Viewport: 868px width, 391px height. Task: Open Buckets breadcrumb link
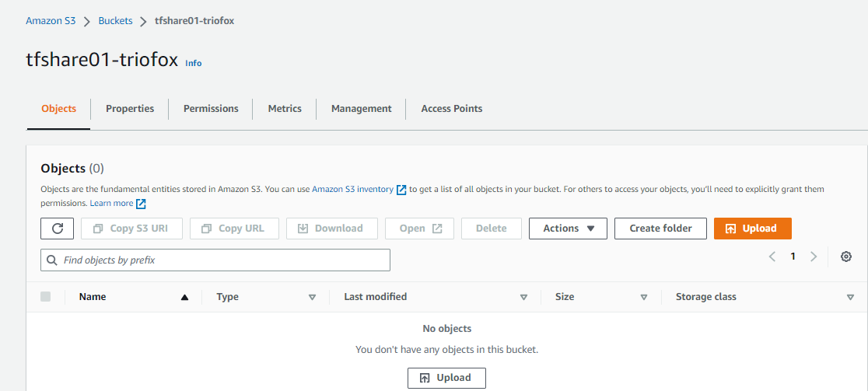pos(116,21)
